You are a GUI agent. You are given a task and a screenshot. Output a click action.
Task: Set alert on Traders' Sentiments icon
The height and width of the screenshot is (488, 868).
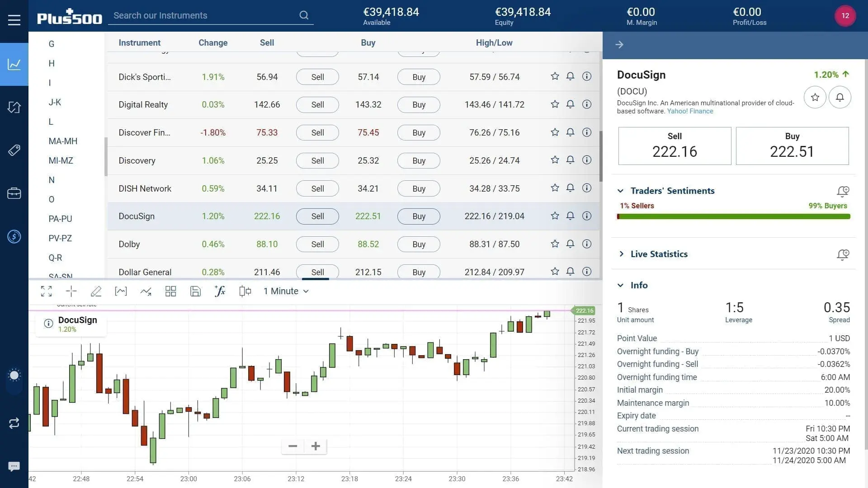point(843,191)
